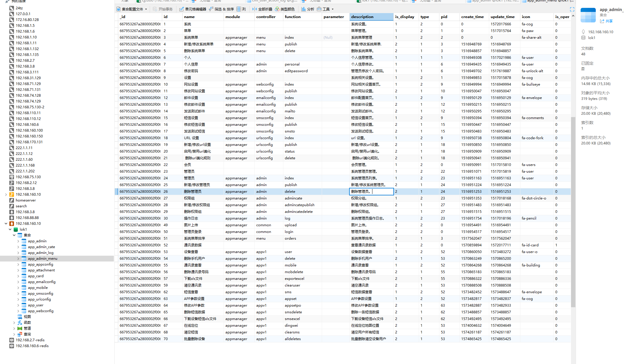Click the name column header
Screen dimensions: 624x364
pyautogui.click(x=203, y=17)
